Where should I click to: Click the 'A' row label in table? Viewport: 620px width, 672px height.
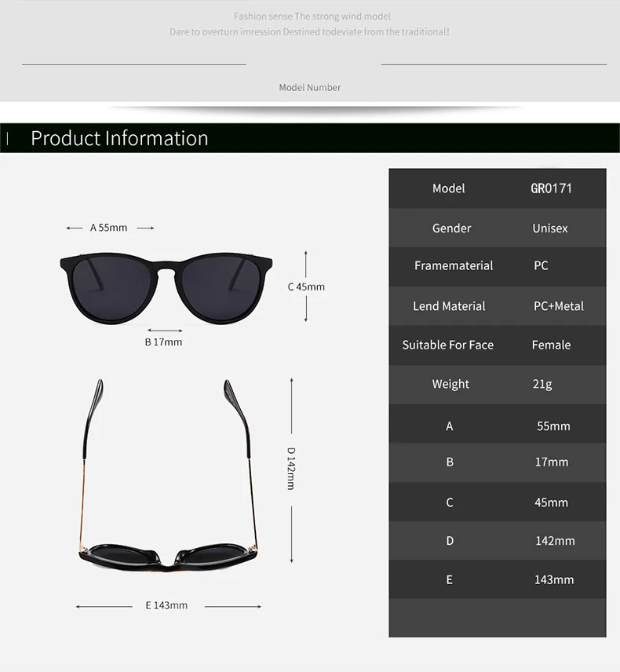[449, 426]
